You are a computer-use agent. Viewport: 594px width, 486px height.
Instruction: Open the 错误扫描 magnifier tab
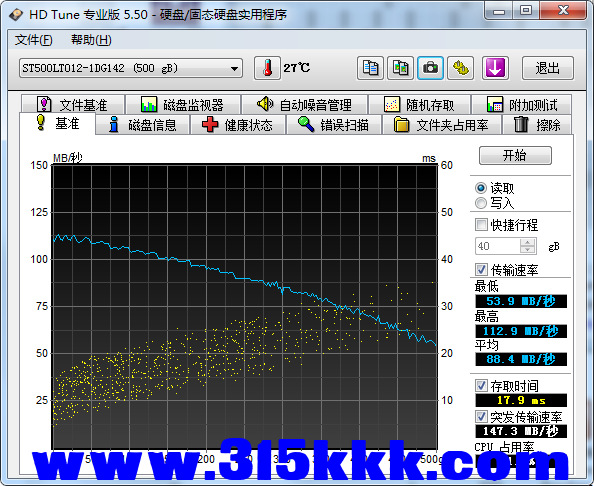(334, 125)
